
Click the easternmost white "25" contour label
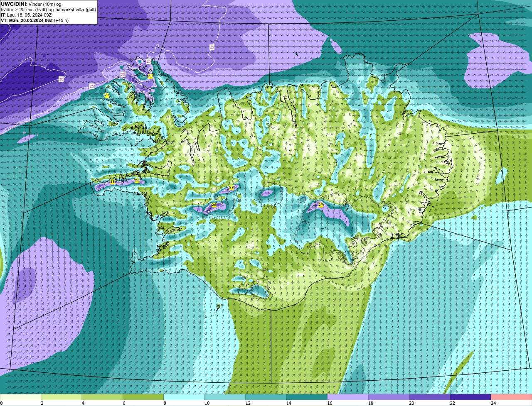(x=212, y=47)
